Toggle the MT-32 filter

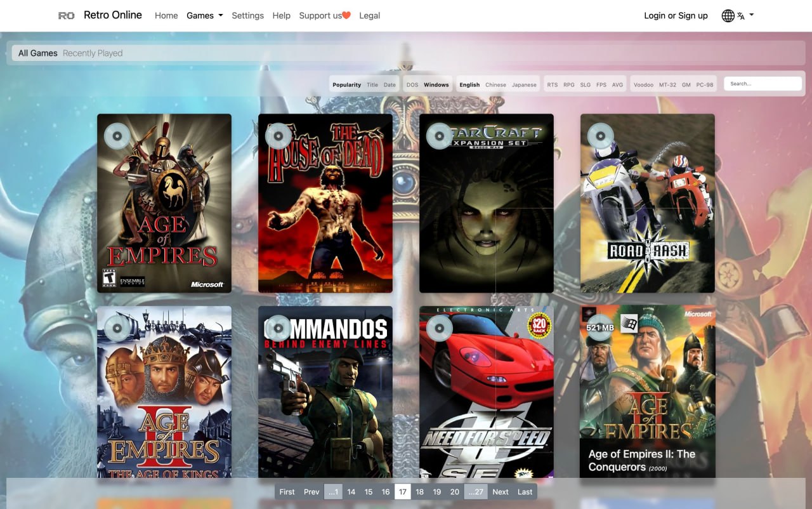(668, 84)
